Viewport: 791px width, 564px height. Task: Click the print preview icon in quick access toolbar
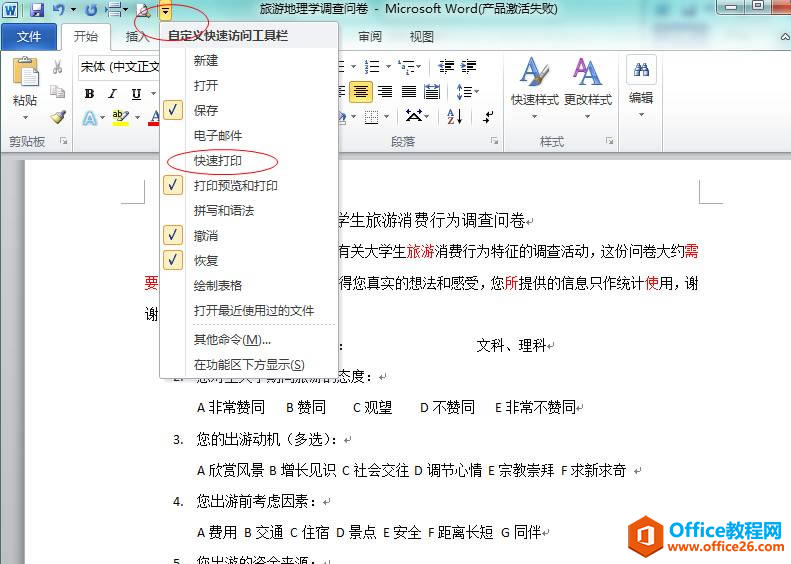pos(144,10)
